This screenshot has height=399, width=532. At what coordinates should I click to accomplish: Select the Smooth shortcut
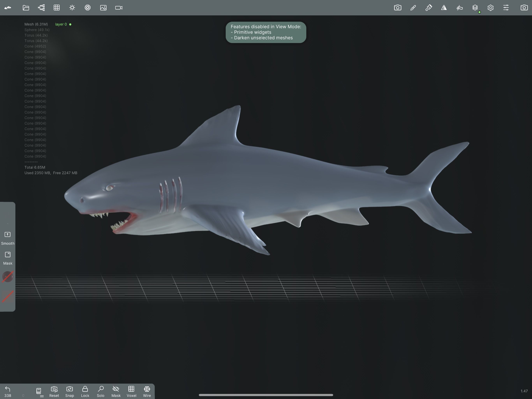click(8, 238)
